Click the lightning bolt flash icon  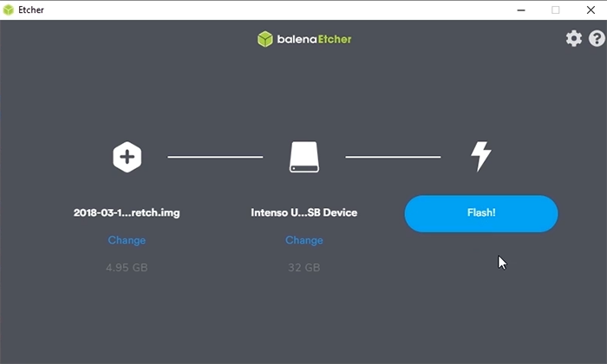click(x=480, y=156)
